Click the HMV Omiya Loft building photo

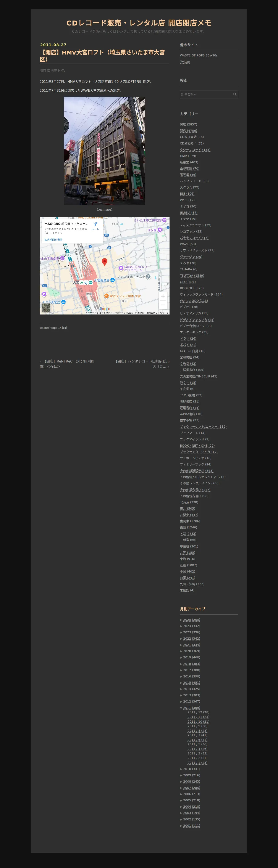point(105,151)
